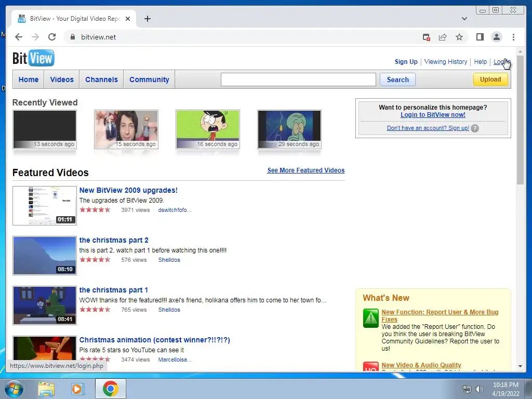The height and width of the screenshot is (399, 532).
Task: Click the vertical scrollbar thumb
Action: point(520,120)
